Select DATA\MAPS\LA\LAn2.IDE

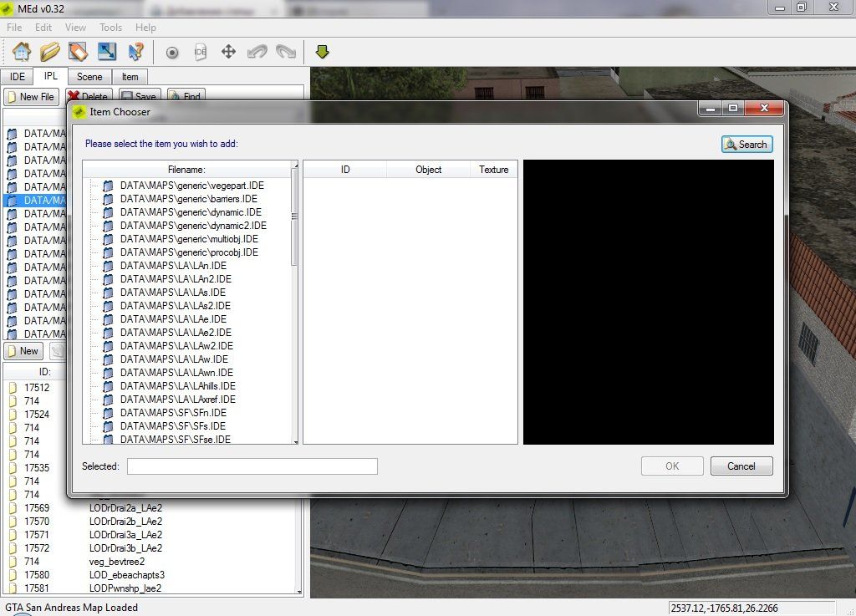click(x=176, y=279)
